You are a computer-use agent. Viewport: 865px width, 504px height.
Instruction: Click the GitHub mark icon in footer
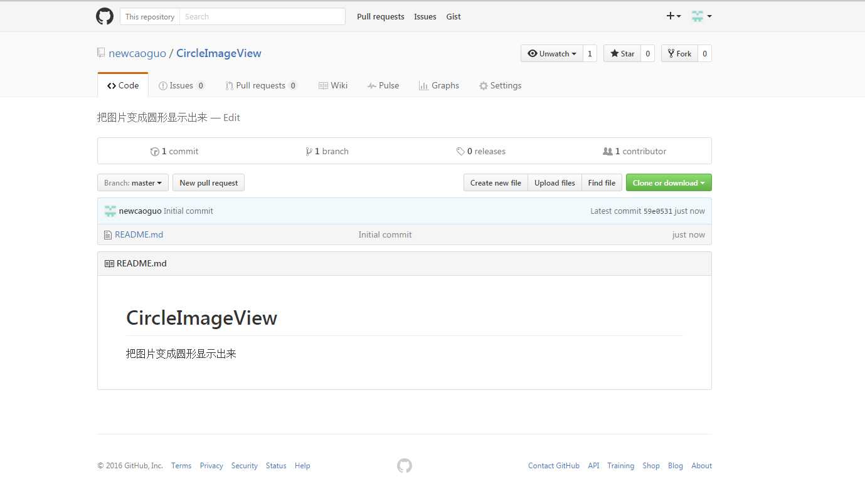[x=405, y=466]
